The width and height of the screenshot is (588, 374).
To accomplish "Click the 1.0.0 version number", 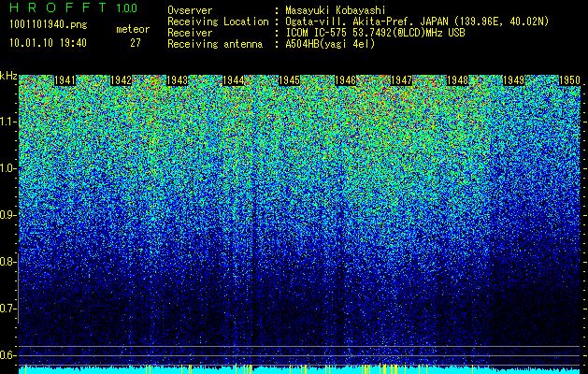I will point(127,8).
